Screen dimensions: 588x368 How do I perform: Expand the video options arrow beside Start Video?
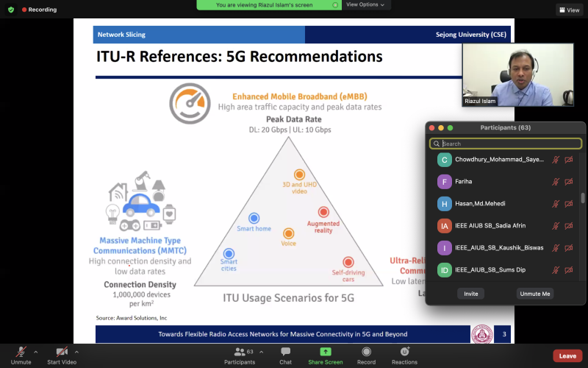(76, 351)
